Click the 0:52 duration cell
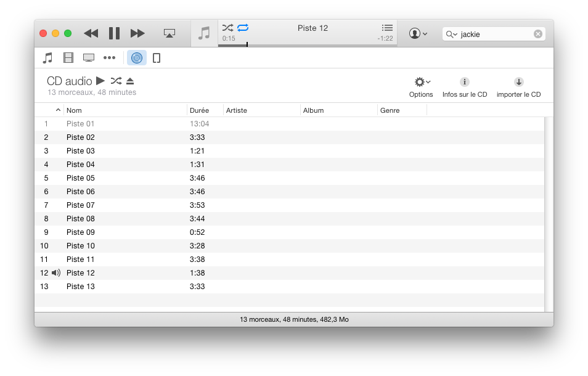 (x=197, y=232)
